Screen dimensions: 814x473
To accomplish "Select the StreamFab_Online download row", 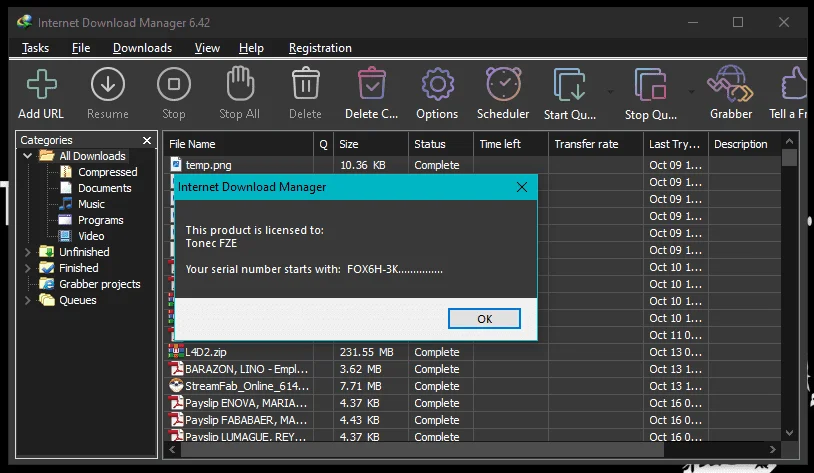I will pos(472,386).
